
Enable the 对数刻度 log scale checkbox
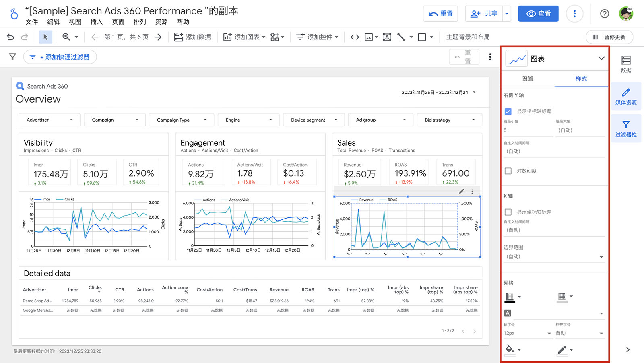click(x=508, y=171)
